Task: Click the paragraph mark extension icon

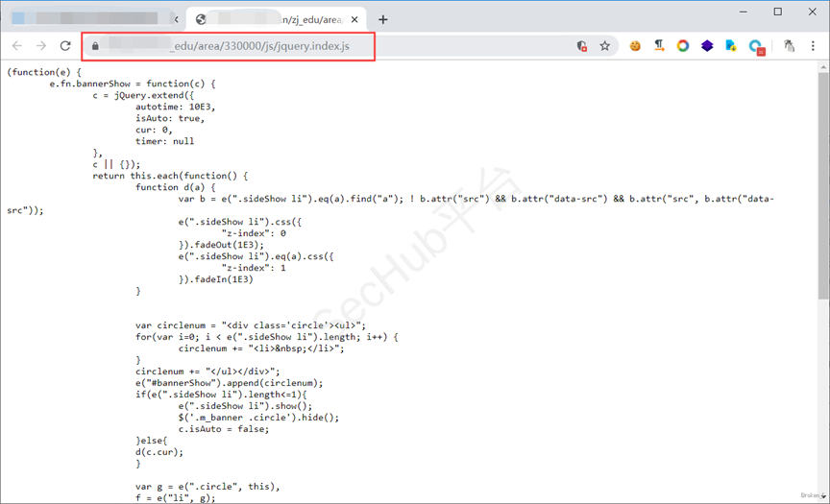Action: tap(659, 46)
